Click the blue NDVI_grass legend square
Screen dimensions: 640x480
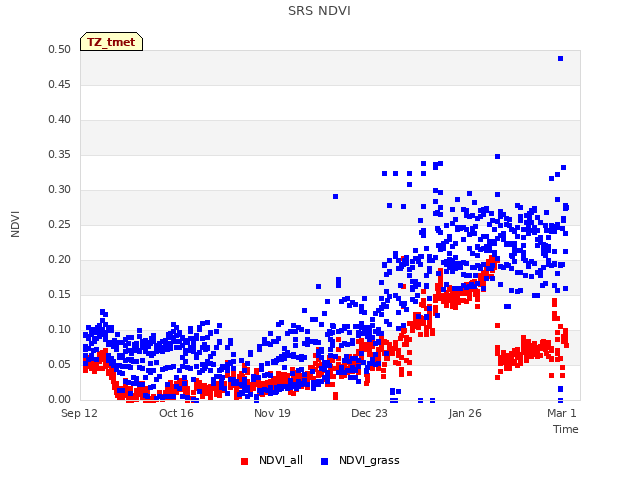[x=324, y=461]
